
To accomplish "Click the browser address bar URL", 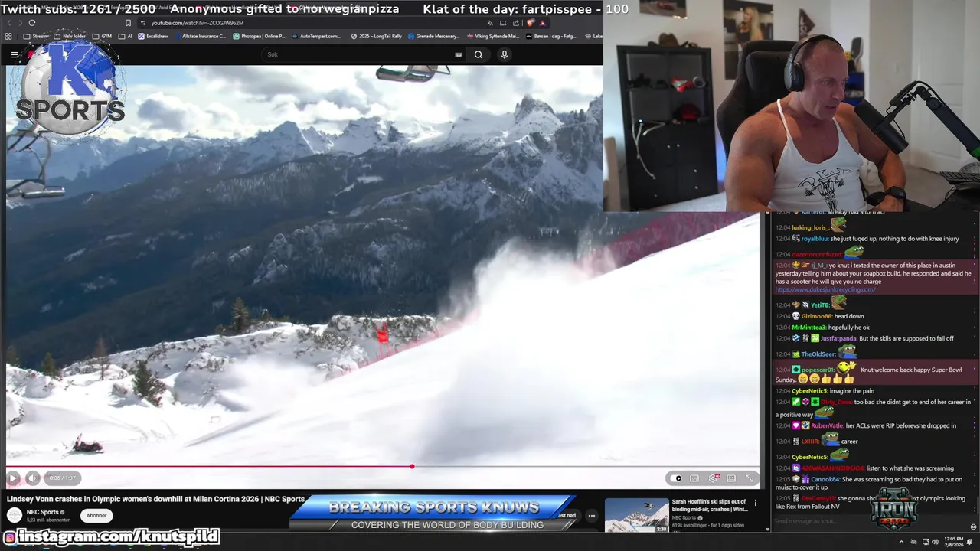I will pos(198,23).
